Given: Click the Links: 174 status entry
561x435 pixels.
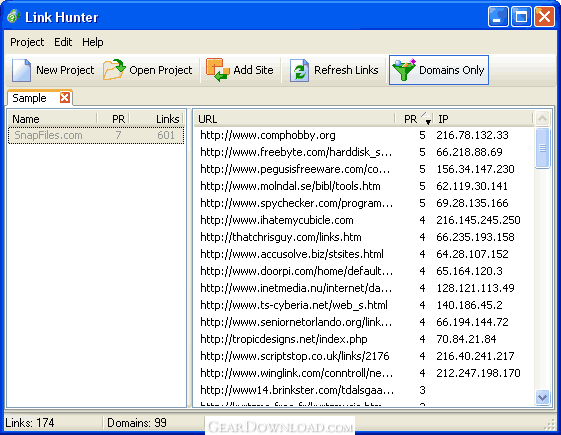Looking at the screenshot, I should tap(30, 423).
